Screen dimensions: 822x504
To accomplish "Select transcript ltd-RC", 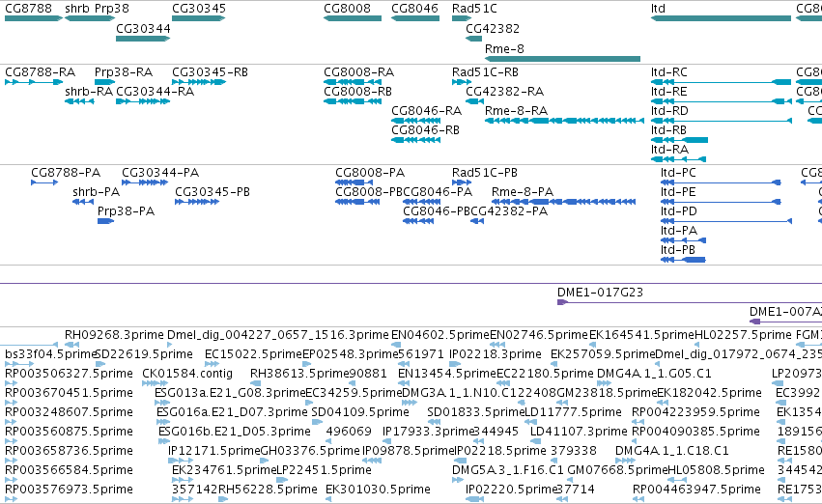I will (x=721, y=82).
